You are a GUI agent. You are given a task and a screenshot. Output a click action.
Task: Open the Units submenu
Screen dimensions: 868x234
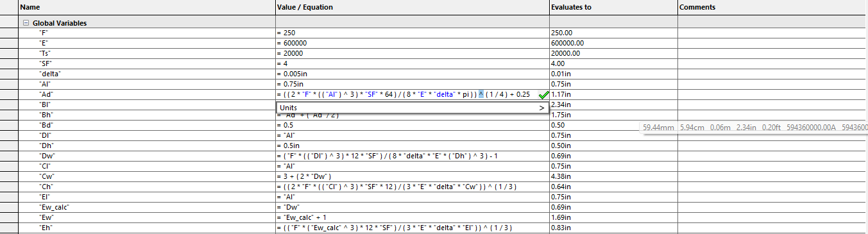click(412, 108)
